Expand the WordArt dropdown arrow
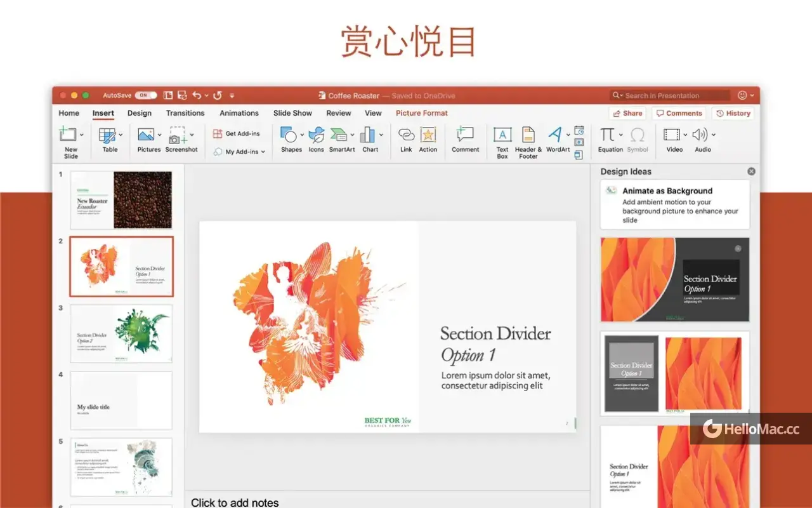 point(568,135)
